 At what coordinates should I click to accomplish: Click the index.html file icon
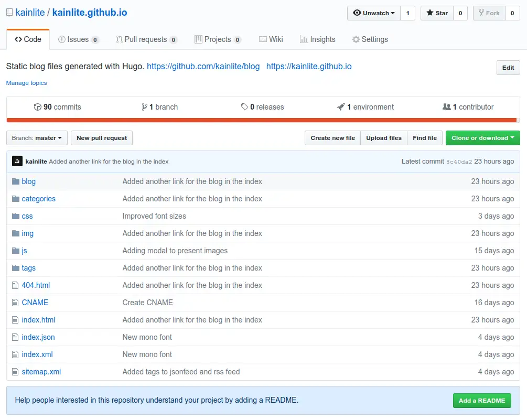[15, 320]
